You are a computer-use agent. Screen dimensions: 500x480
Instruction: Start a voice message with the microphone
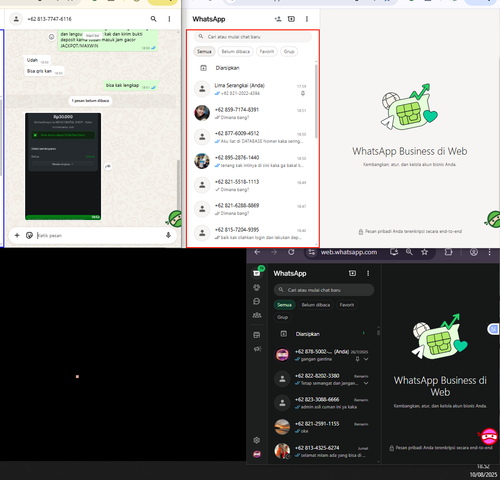pos(168,235)
